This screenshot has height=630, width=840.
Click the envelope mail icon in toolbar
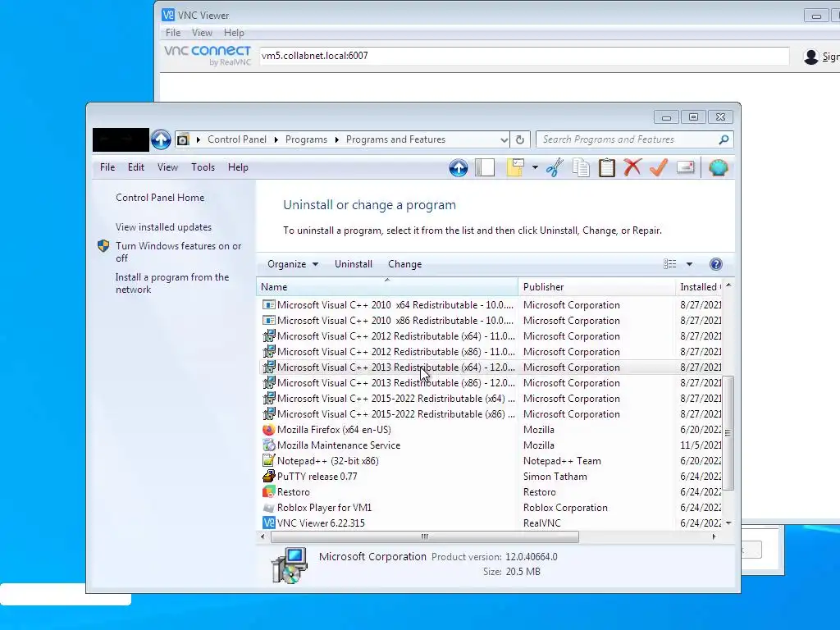[685, 167]
